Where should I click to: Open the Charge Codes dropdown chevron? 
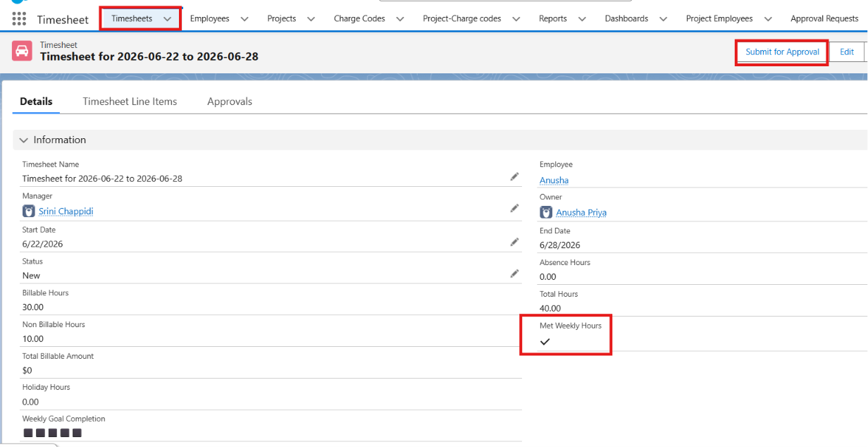click(x=400, y=19)
